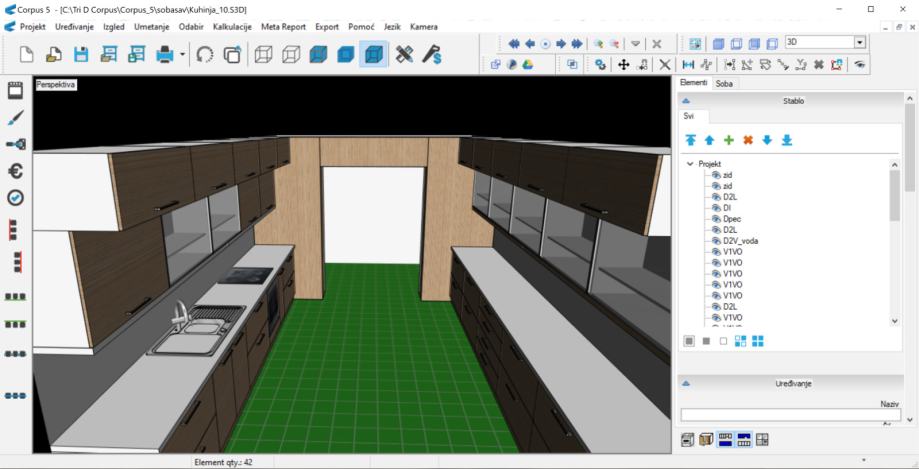Click the orange delete X in tree panel

tap(747, 140)
